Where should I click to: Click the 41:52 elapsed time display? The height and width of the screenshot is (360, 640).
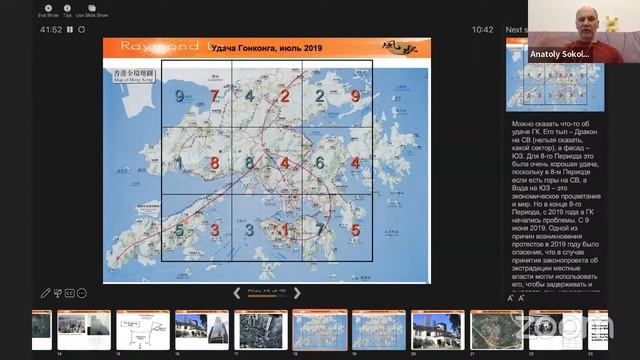pos(51,29)
